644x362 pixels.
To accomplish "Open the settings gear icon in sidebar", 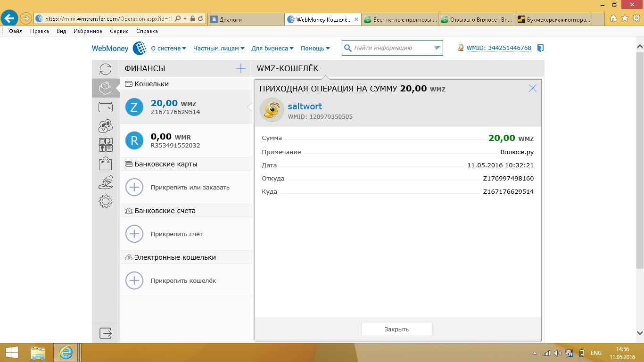I will tap(106, 201).
